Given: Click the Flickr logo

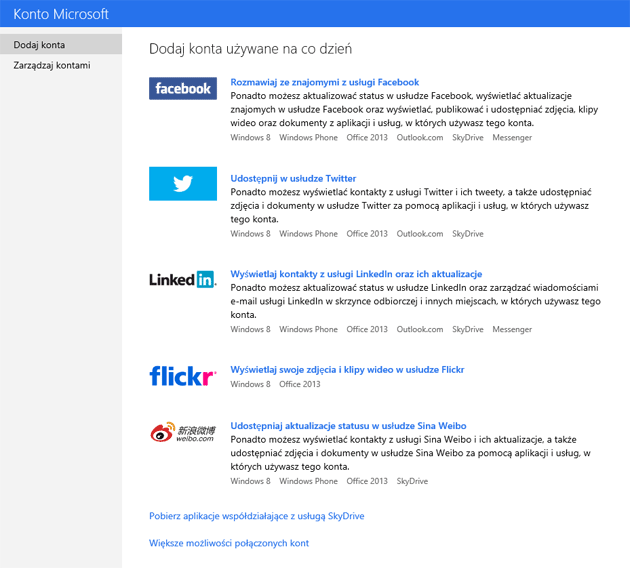Looking at the screenshot, I should point(183,376).
